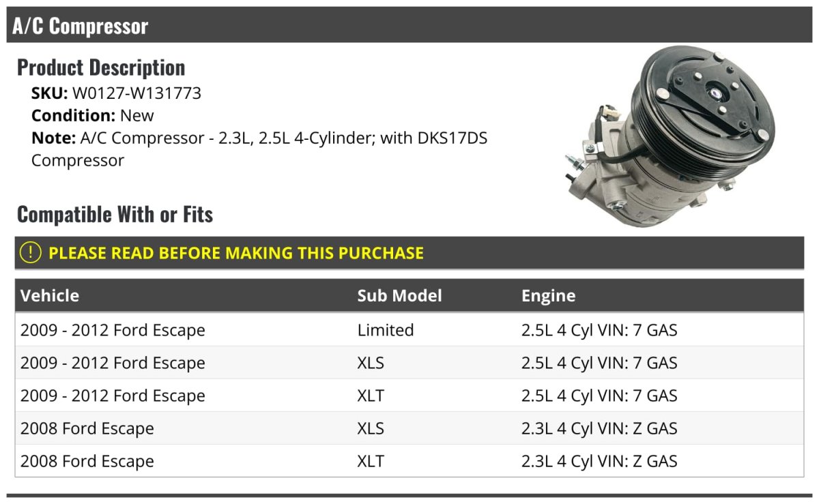Select the 2009 - 2012 Ford Escape XLT vehicle cell
This screenshot has height=504, width=819.
point(113,396)
